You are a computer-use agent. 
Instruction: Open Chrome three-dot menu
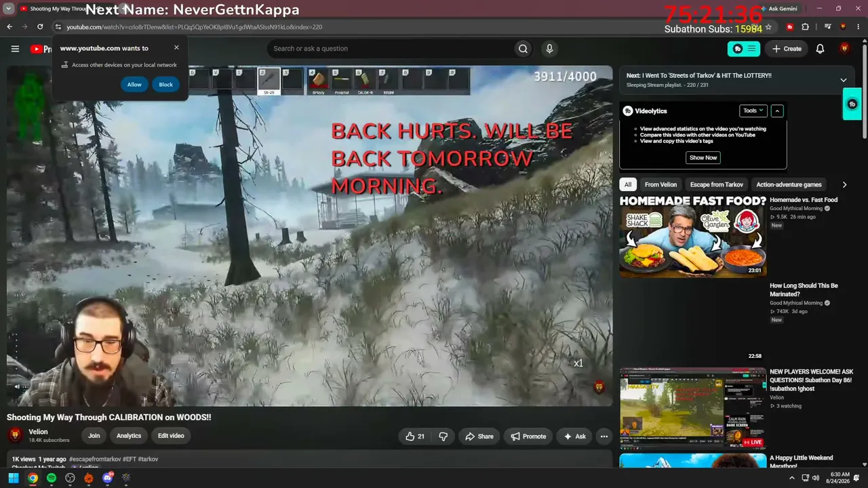point(858,27)
